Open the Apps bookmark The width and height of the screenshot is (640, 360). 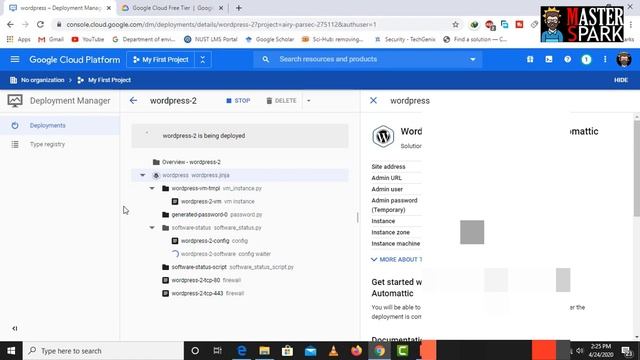(19, 39)
